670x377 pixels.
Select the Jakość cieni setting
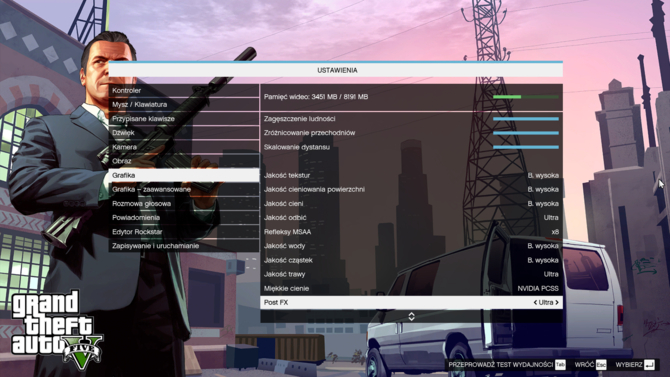[411, 203]
